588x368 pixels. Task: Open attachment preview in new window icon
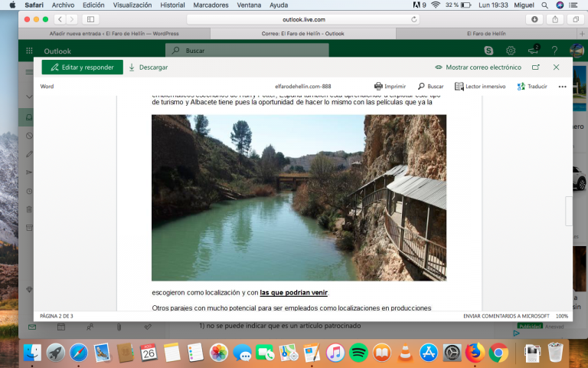[x=535, y=67]
